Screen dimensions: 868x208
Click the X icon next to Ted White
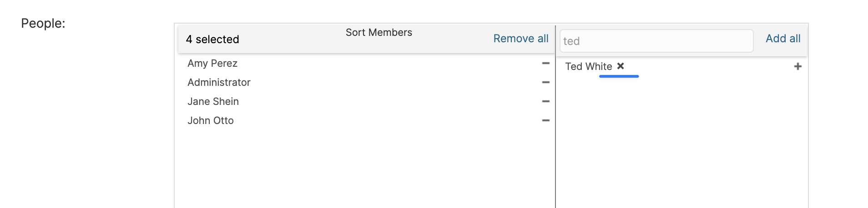(621, 66)
